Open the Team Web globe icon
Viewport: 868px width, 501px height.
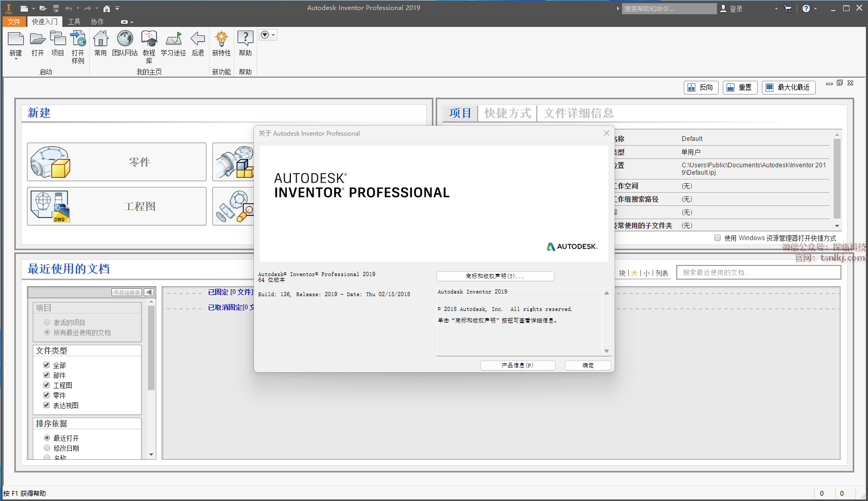[125, 39]
